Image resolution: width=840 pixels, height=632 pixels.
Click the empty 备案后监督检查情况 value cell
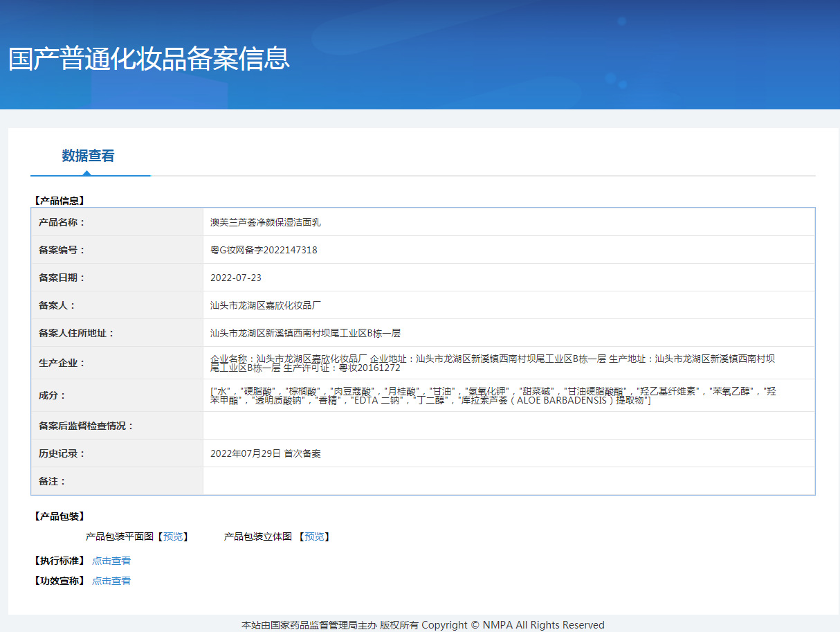click(509, 426)
